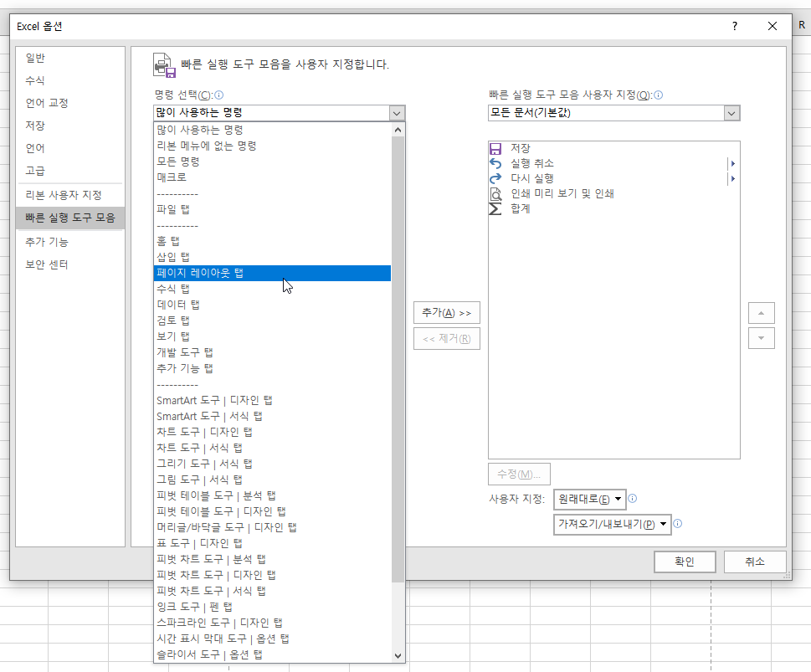Screen dimensions: 811x672
Task: Click the 취소 button
Action: (755, 562)
